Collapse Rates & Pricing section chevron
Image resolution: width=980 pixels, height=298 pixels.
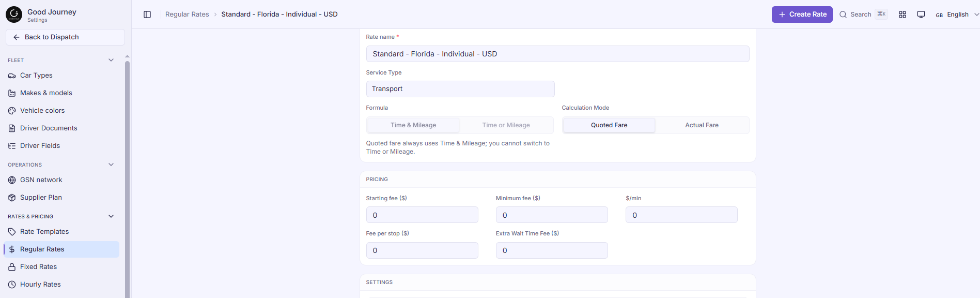pyautogui.click(x=111, y=216)
